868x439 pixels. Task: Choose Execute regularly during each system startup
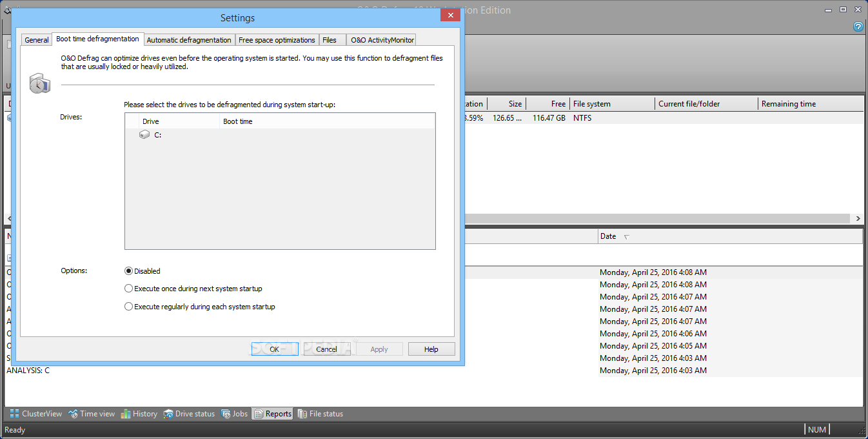[200, 307]
